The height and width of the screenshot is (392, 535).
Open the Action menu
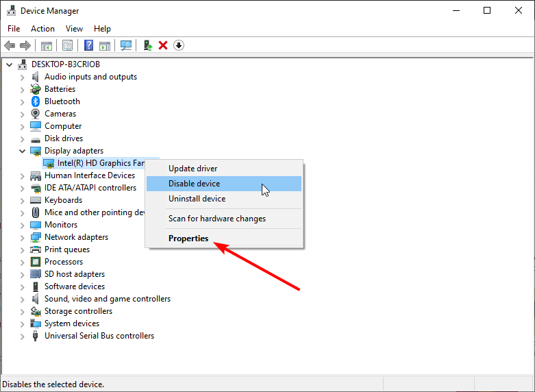click(42, 29)
